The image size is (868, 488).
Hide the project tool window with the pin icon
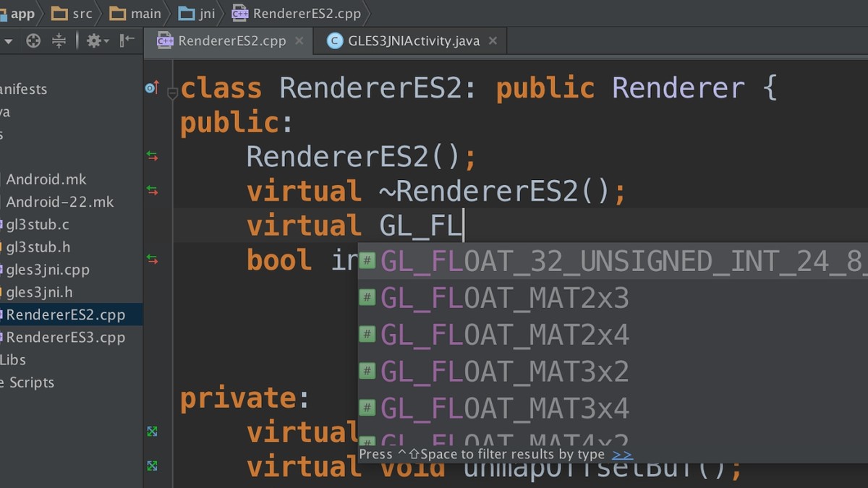[x=127, y=41]
